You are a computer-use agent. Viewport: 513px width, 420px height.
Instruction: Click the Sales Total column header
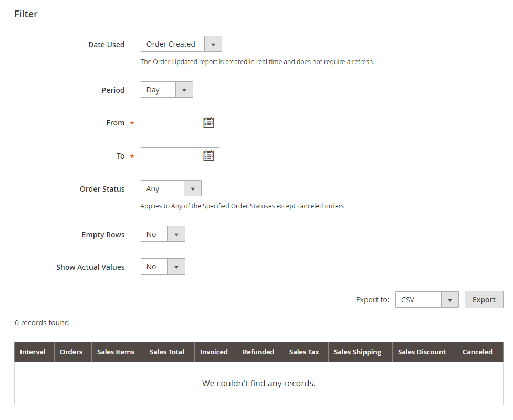click(166, 352)
